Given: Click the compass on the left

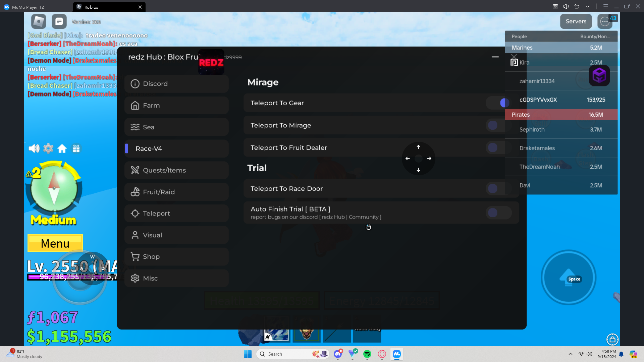Looking at the screenshot, I should 54,188.
